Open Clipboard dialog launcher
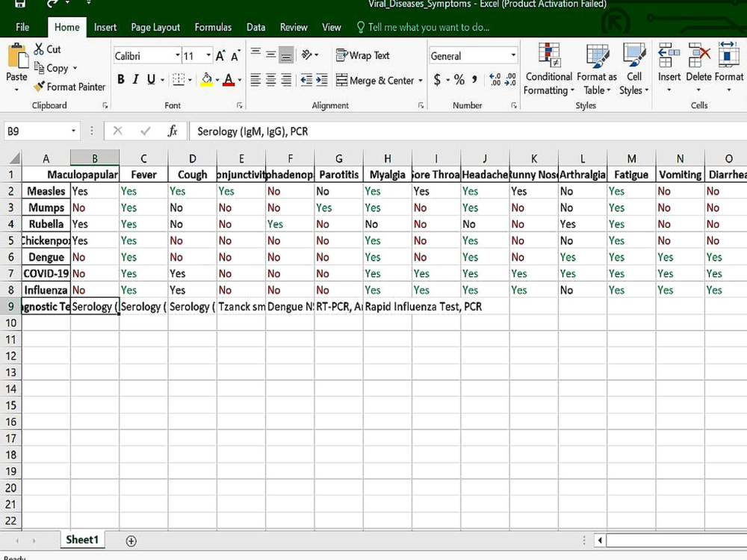 pos(105,106)
